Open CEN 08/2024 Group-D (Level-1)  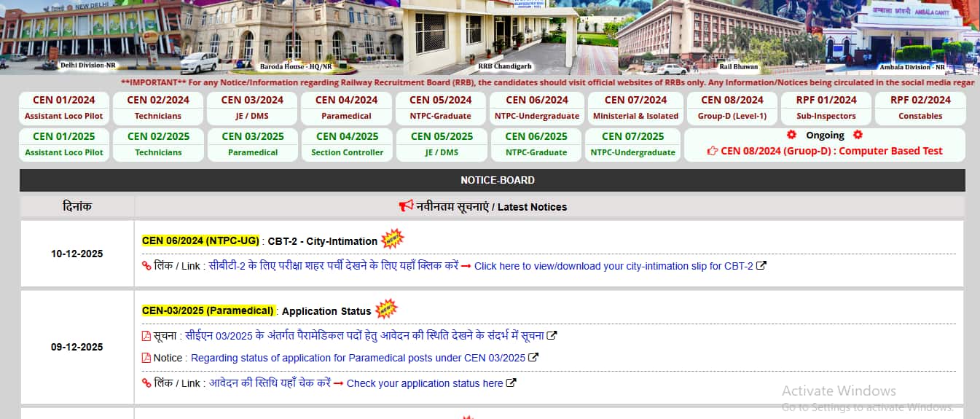pyautogui.click(x=732, y=108)
